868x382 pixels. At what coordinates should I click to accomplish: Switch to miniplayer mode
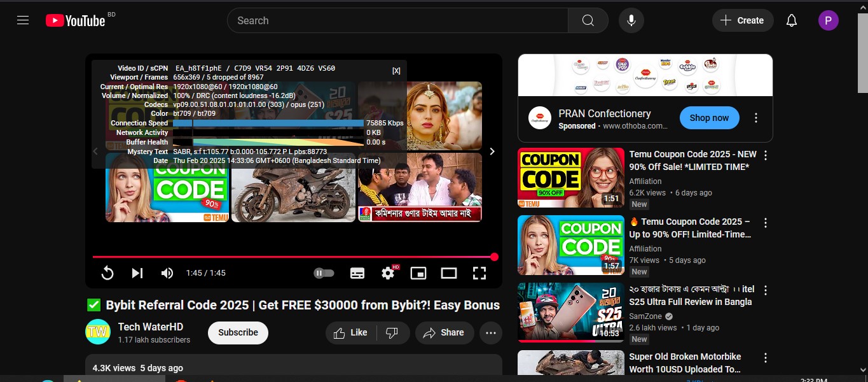418,273
